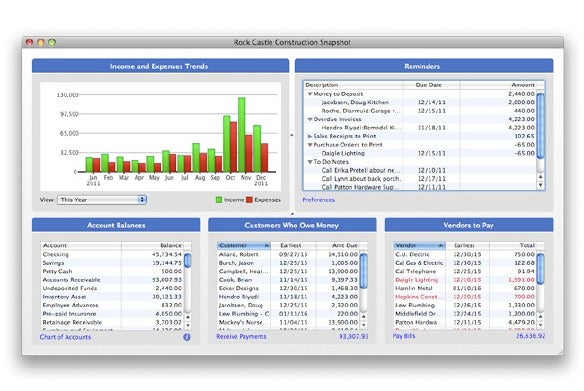Viewport: 584px width, 391px height.
Task: Click the Receive Payments link
Action: [241, 337]
